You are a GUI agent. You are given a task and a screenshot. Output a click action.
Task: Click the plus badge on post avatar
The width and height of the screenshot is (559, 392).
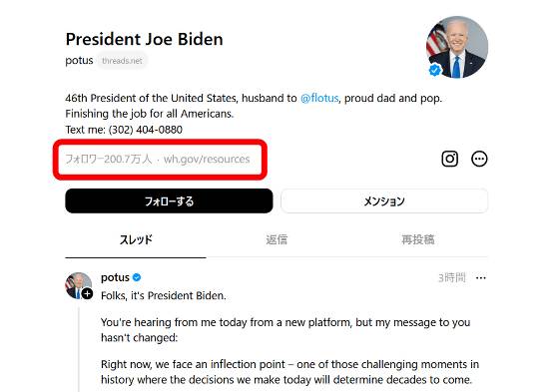pos(87,294)
